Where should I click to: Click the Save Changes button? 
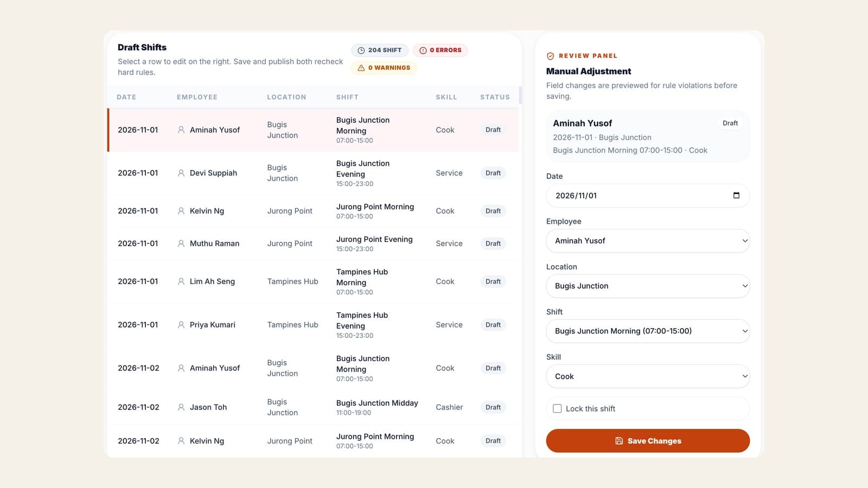[x=648, y=441]
